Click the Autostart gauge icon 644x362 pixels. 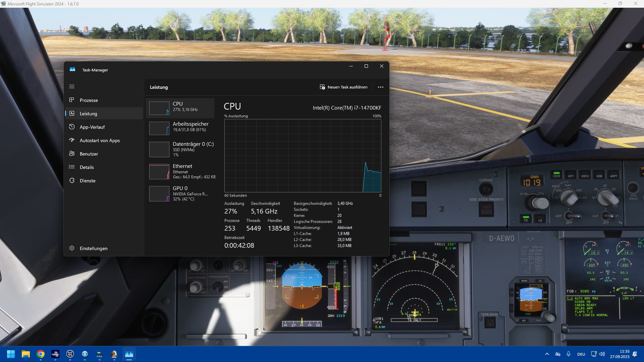(72, 140)
